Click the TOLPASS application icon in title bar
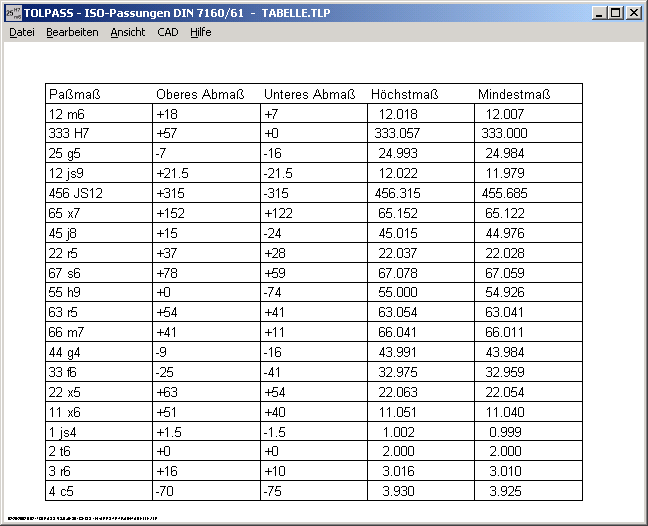The image size is (648, 526). click(x=13, y=12)
